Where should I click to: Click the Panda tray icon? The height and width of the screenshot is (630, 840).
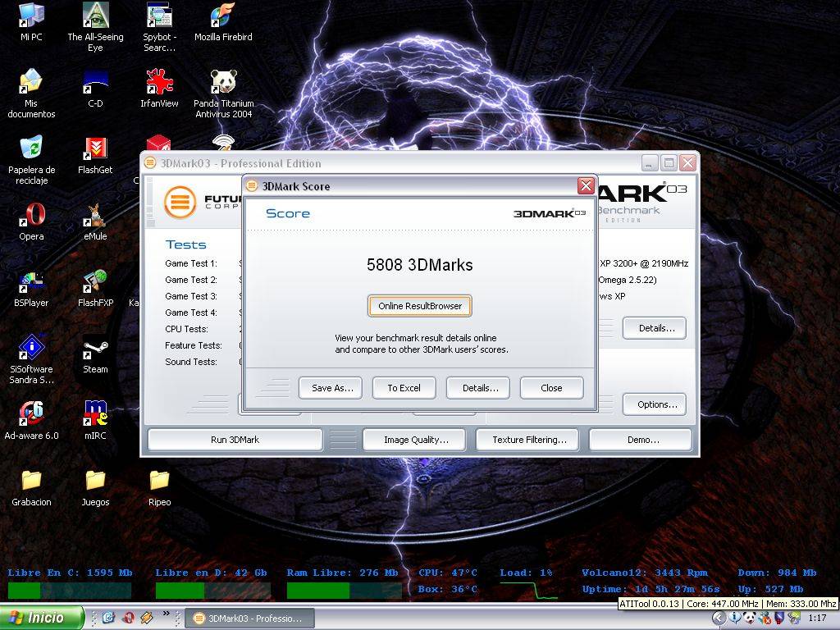(750, 618)
